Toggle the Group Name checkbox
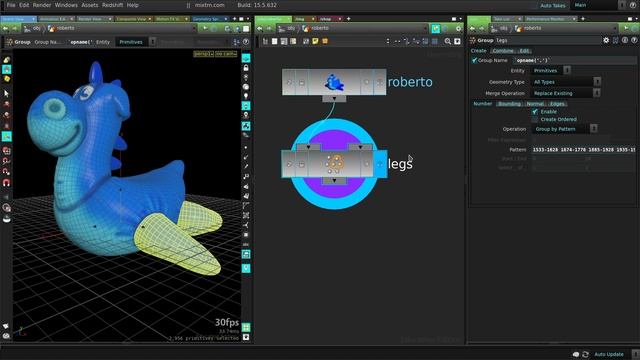Image resolution: width=640 pixels, height=360 pixels. pos(474,60)
